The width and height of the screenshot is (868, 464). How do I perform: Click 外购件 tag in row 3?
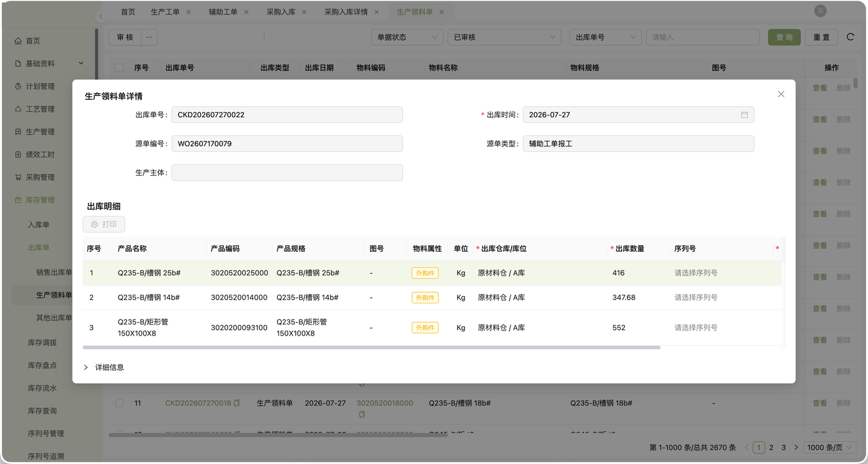(x=425, y=328)
